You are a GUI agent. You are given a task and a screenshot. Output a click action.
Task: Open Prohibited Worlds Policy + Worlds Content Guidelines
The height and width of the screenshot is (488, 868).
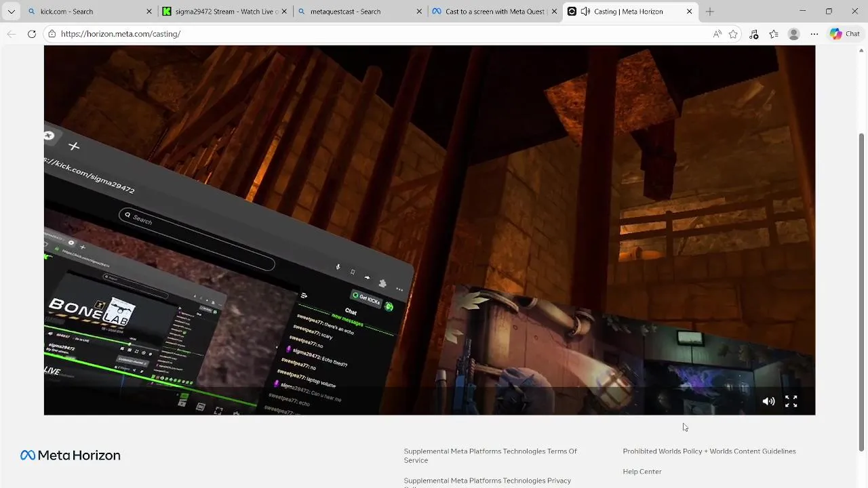(x=709, y=451)
